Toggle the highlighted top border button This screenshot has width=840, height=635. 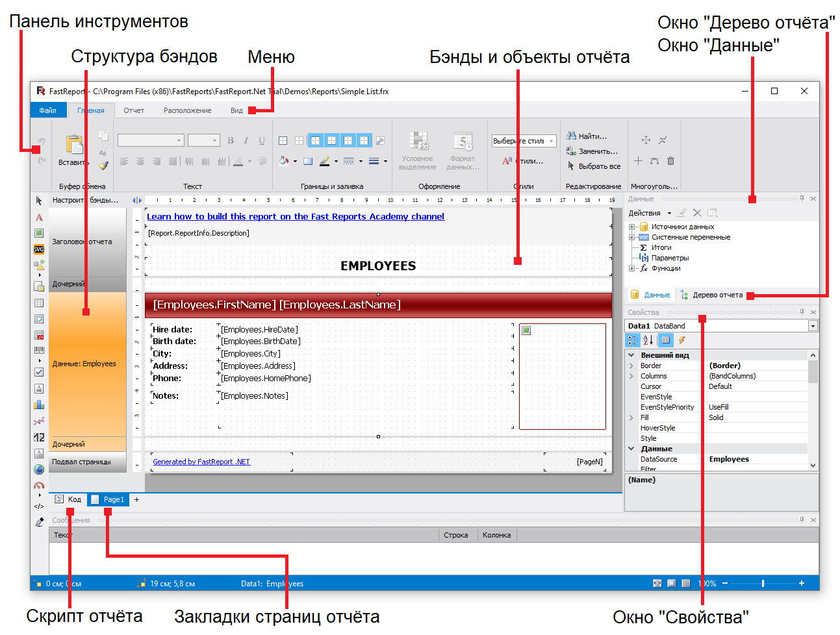[315, 140]
